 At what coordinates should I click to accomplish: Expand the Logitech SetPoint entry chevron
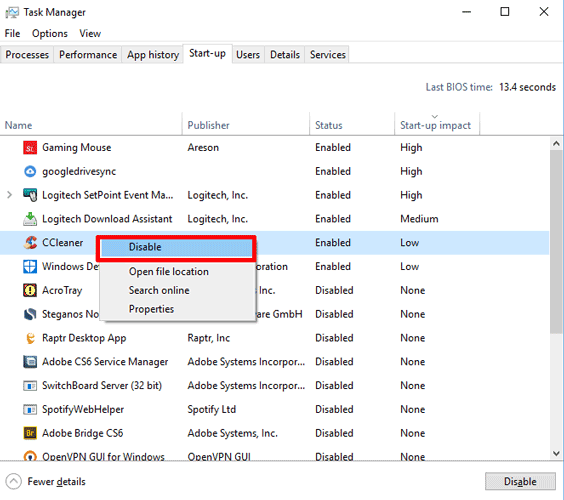(9, 195)
